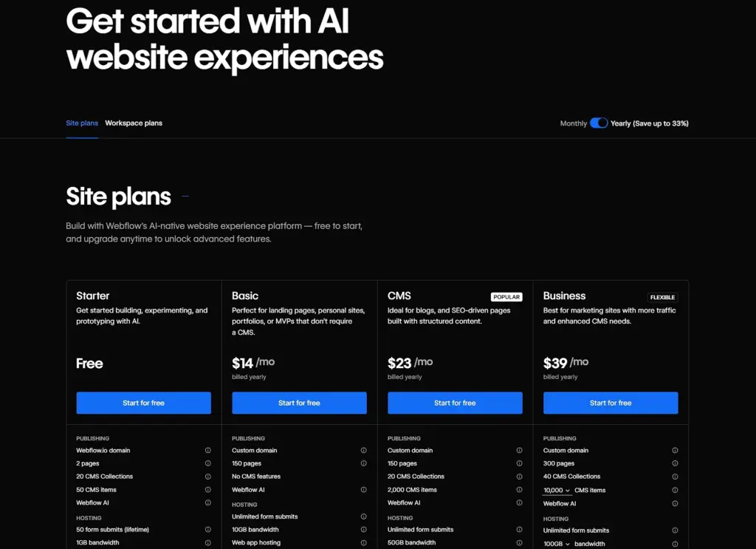Open info tooltip for 40 CMS Collections
Viewport: 756px width, 549px height.
(x=674, y=476)
